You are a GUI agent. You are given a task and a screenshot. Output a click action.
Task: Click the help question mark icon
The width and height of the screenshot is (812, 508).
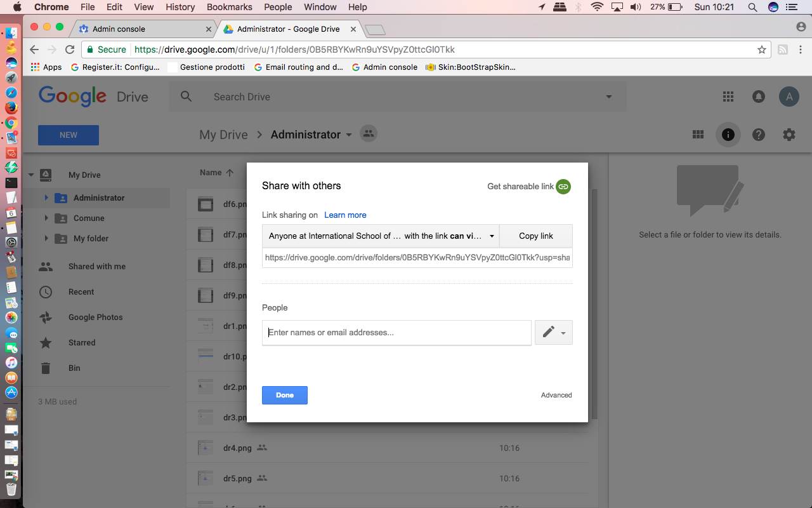[759, 135]
